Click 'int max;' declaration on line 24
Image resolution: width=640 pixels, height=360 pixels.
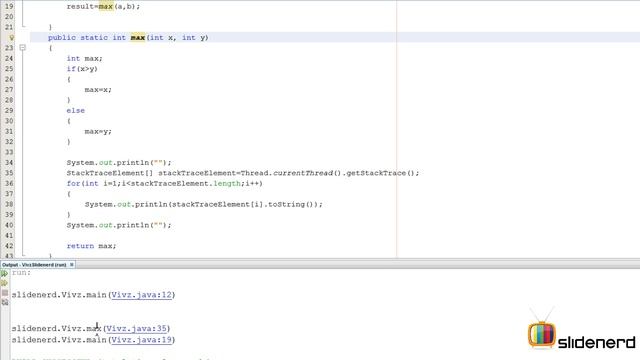click(x=84, y=58)
